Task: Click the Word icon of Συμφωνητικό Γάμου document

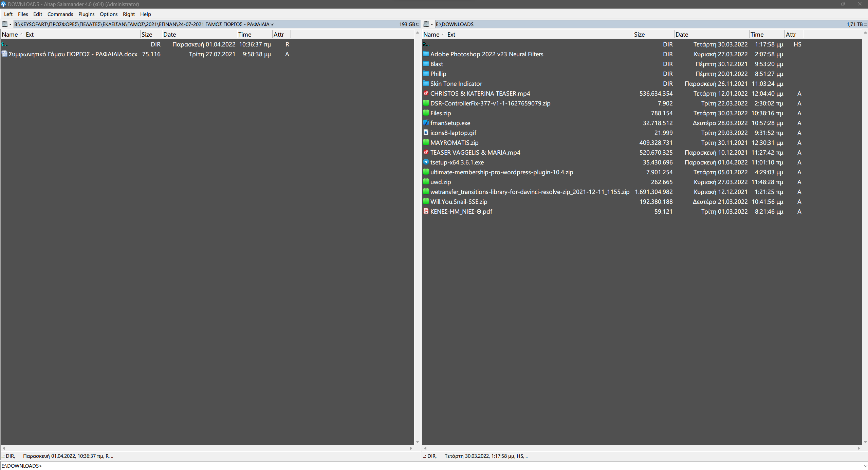Action: pos(4,54)
